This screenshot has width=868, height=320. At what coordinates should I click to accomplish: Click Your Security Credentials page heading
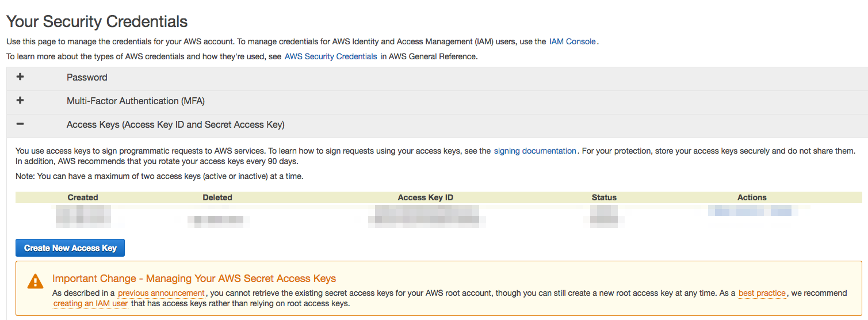pos(97,22)
